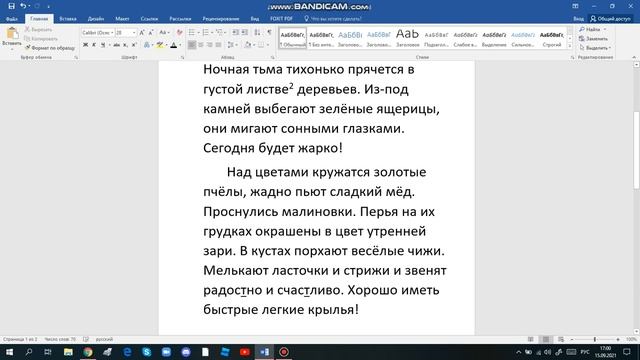
Task: Switch to the Макет tab
Action: pyautogui.click(x=122, y=19)
